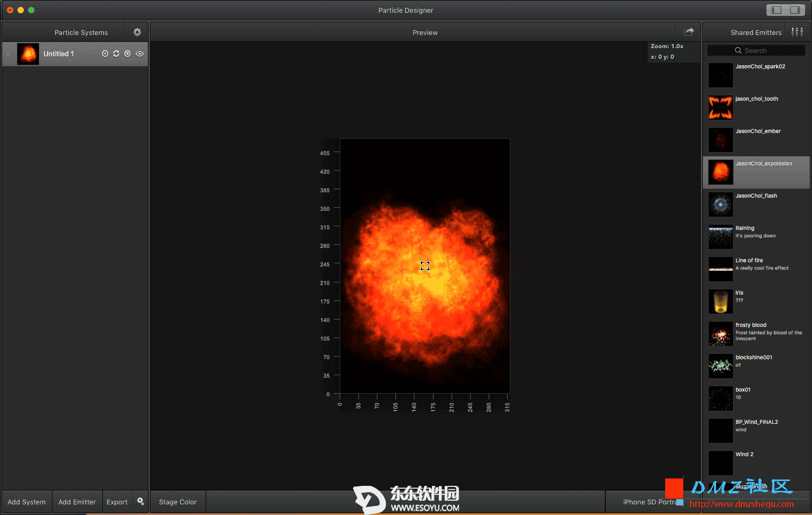Click 'It's pooring down' description text

(x=755, y=236)
